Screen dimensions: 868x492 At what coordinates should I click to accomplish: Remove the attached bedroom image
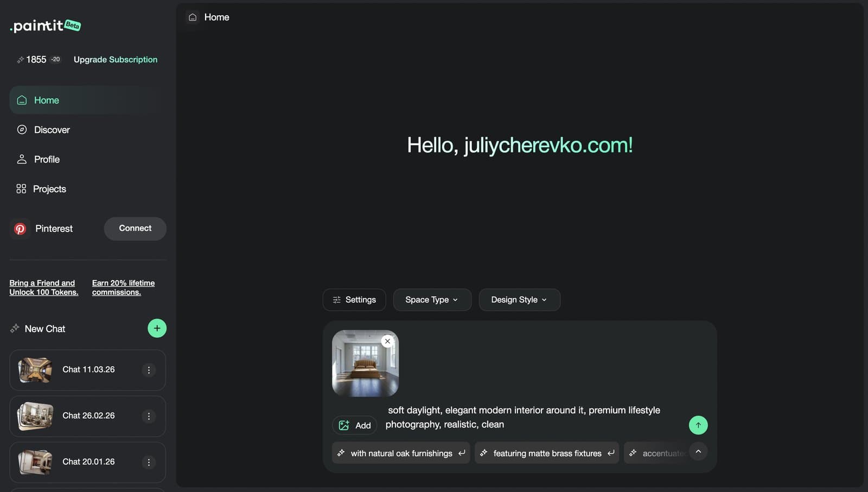[387, 341]
